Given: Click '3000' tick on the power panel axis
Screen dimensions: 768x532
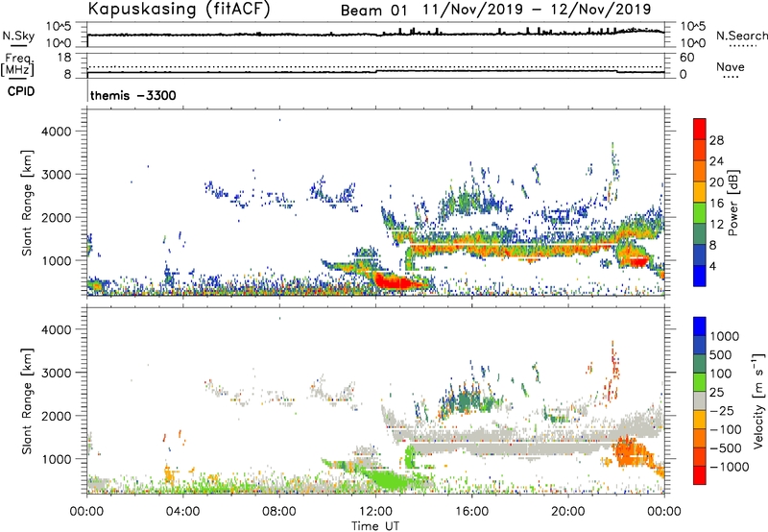Looking at the screenshot, I should (x=57, y=175).
